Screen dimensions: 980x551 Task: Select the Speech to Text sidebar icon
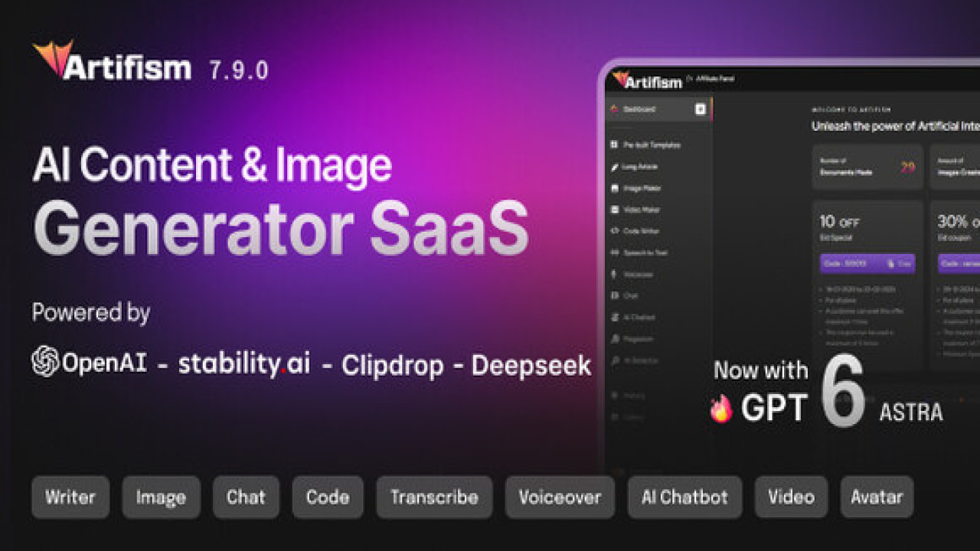point(614,252)
